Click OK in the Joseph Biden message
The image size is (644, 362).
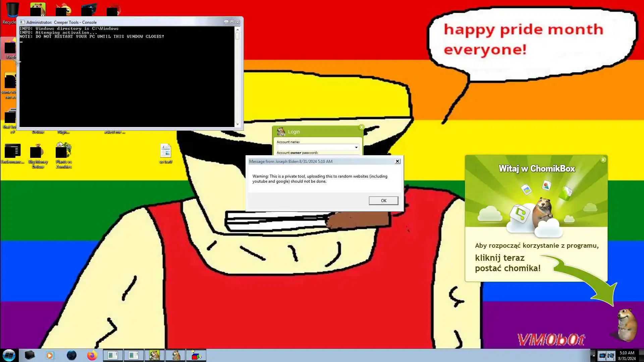[383, 200]
